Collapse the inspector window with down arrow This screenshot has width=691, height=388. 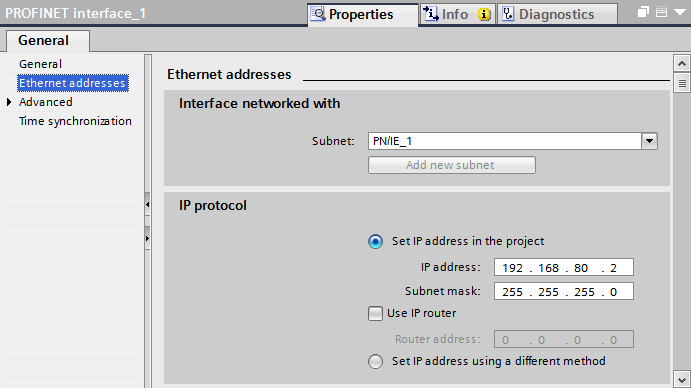680,12
